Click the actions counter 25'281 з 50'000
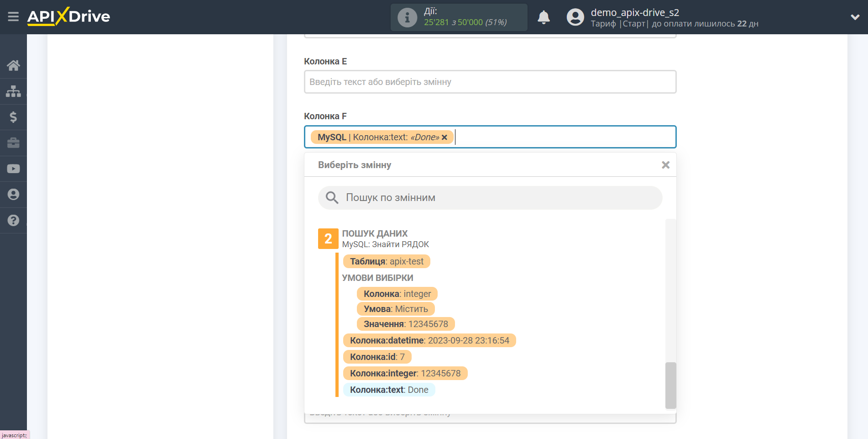This screenshot has width=868, height=439. coord(465,22)
